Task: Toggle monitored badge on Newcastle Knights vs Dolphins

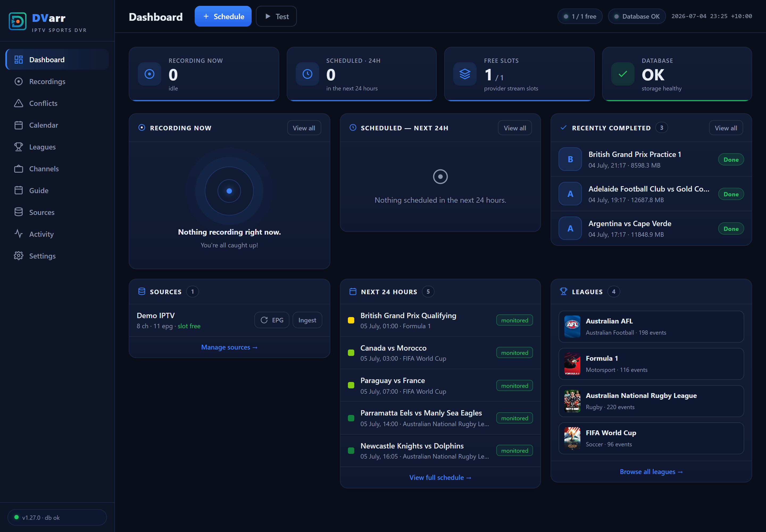Action: 515,451
